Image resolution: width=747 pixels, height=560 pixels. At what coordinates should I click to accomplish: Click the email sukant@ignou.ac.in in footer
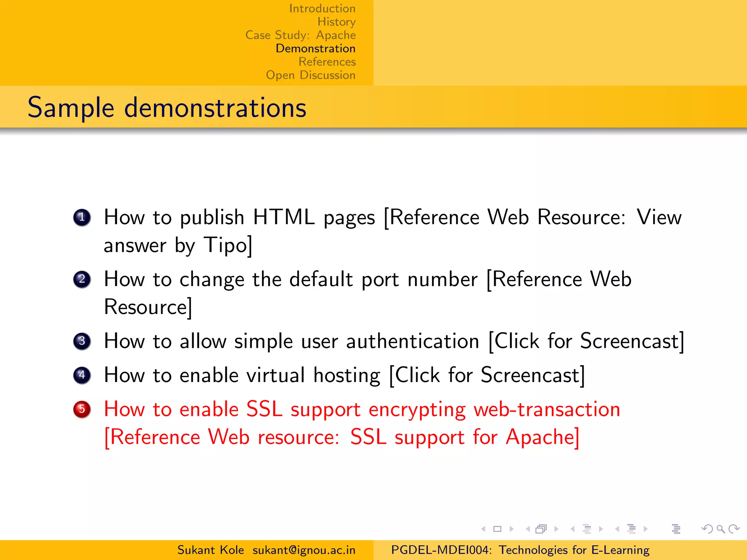(304, 550)
